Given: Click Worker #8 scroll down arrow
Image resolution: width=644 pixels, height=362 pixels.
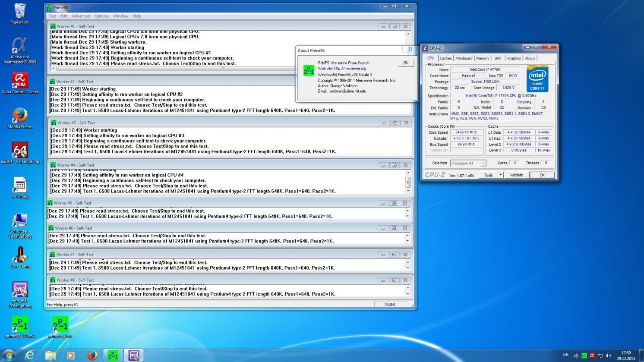Looking at the screenshot, I should coord(407,294).
